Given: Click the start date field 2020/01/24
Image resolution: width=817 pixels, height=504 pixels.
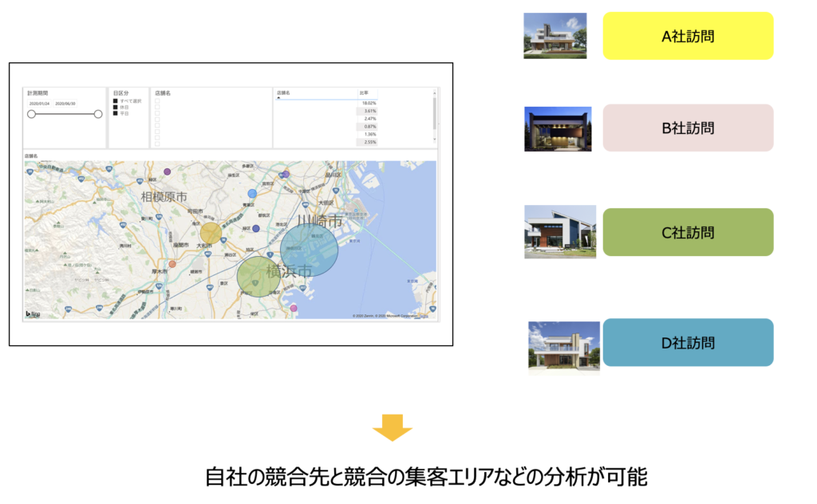Looking at the screenshot, I should (39, 104).
